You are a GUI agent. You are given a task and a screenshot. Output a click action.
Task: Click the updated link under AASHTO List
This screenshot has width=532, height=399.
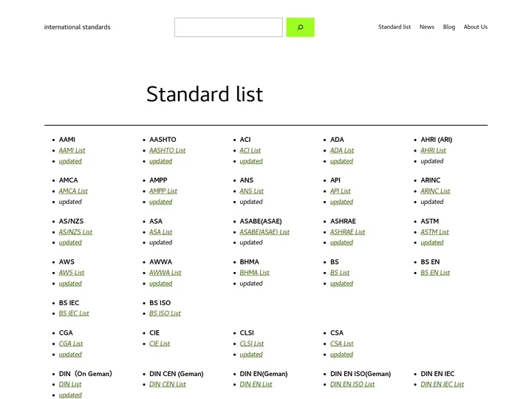point(161,161)
